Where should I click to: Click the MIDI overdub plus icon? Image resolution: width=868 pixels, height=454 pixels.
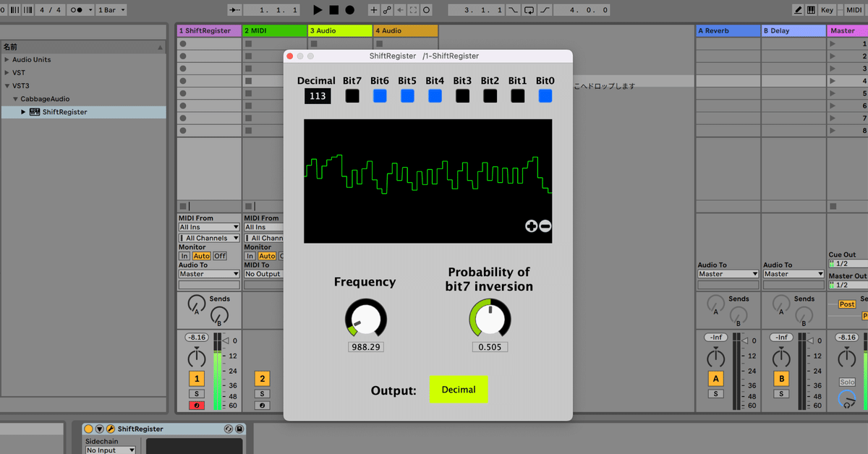tap(374, 10)
